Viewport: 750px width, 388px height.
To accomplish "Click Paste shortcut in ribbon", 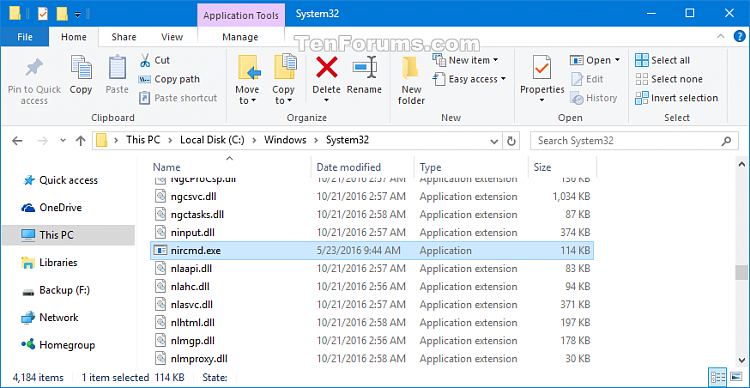I will pos(178,98).
